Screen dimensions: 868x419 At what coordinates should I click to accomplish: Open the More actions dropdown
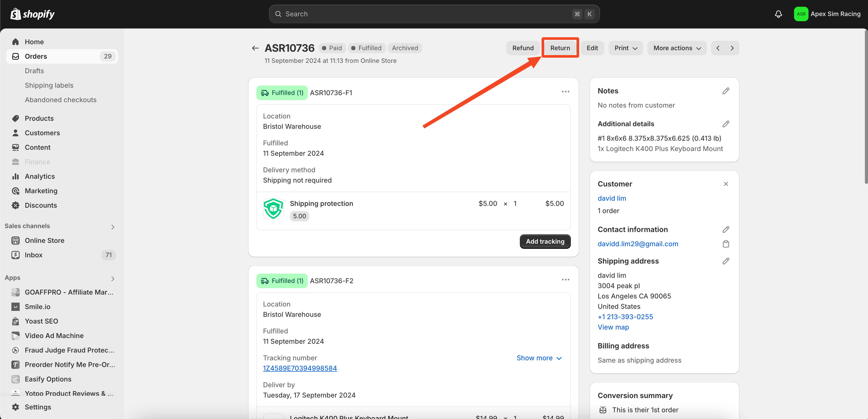point(677,48)
